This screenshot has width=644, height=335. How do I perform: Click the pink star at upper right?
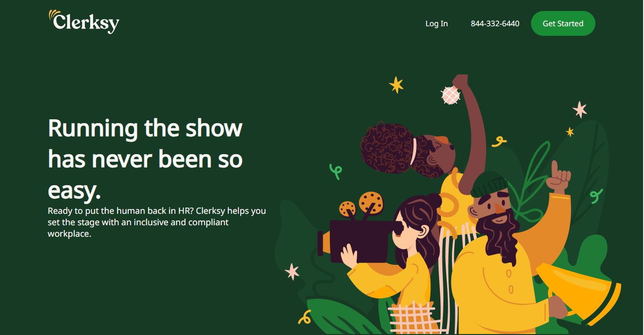[580, 109]
